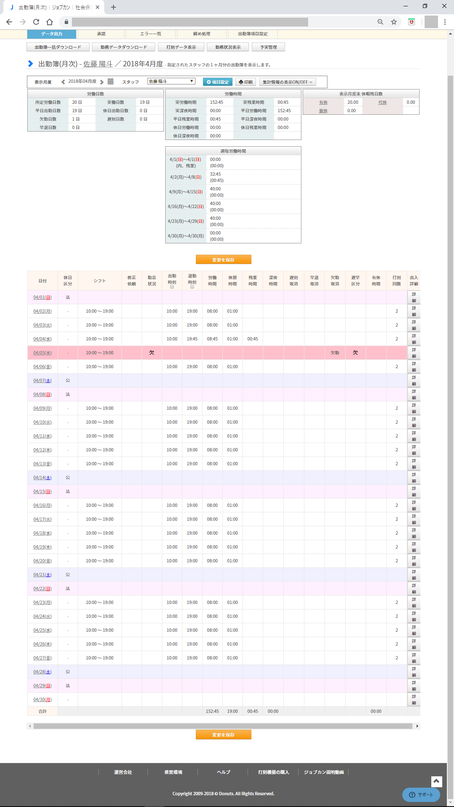Click the 勤務データダウンロード button
Viewport: 454px width, 807px height.
(124, 47)
